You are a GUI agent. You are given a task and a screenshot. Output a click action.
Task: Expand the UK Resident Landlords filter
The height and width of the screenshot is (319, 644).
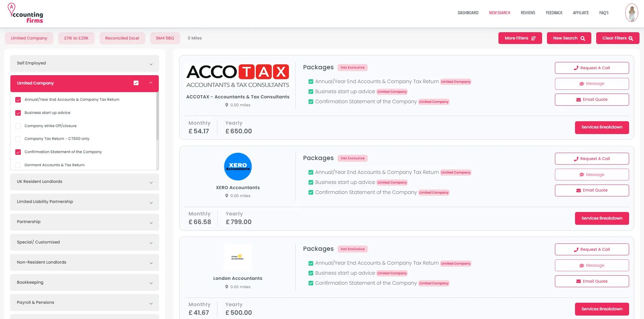click(151, 183)
